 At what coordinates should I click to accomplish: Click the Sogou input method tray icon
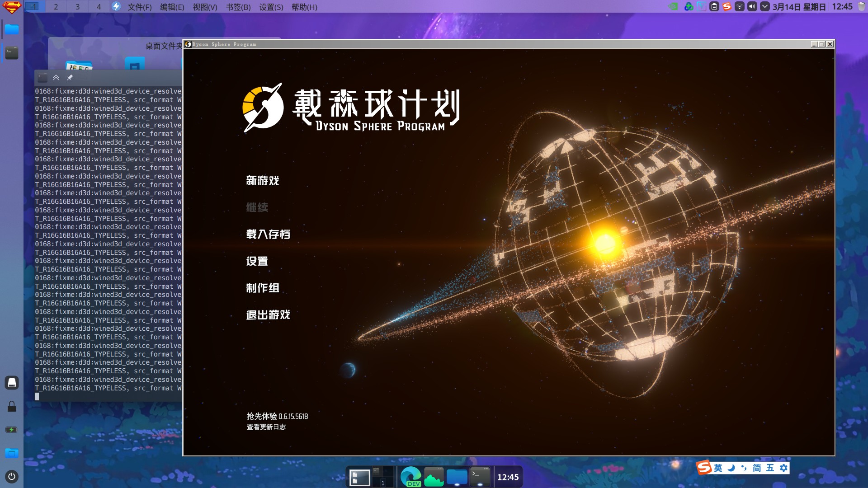click(726, 6)
